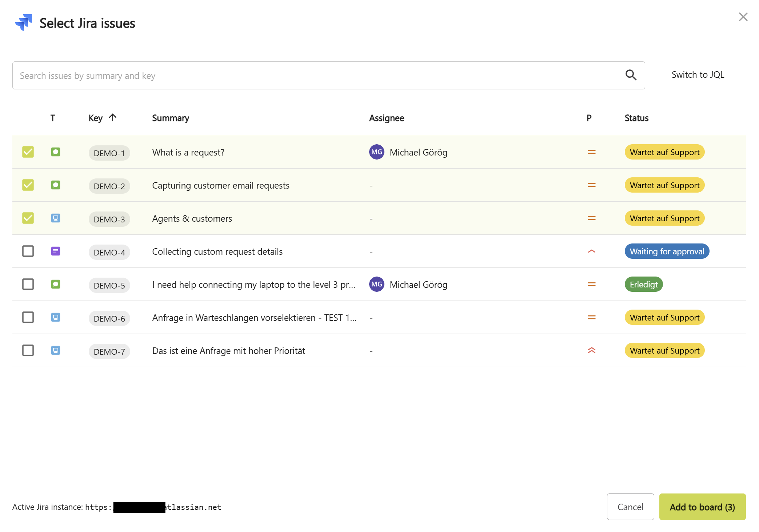Click the medium priority icon on DEMO-5

(x=591, y=284)
